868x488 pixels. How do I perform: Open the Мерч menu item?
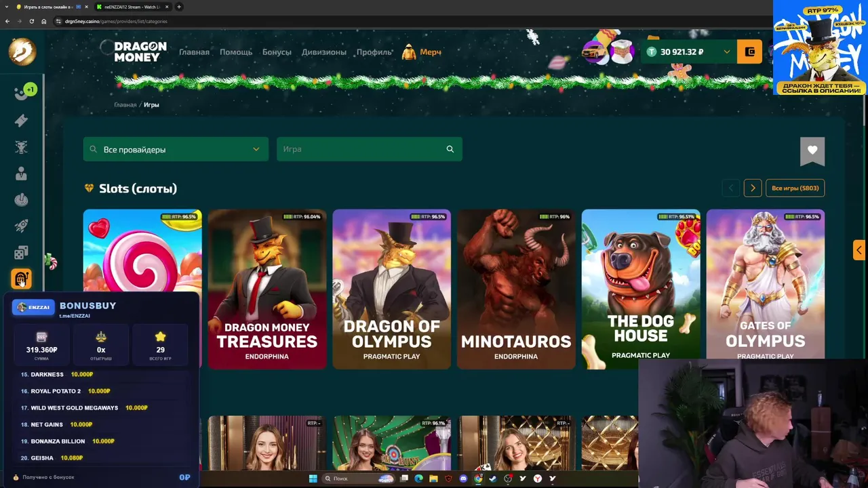(422, 52)
